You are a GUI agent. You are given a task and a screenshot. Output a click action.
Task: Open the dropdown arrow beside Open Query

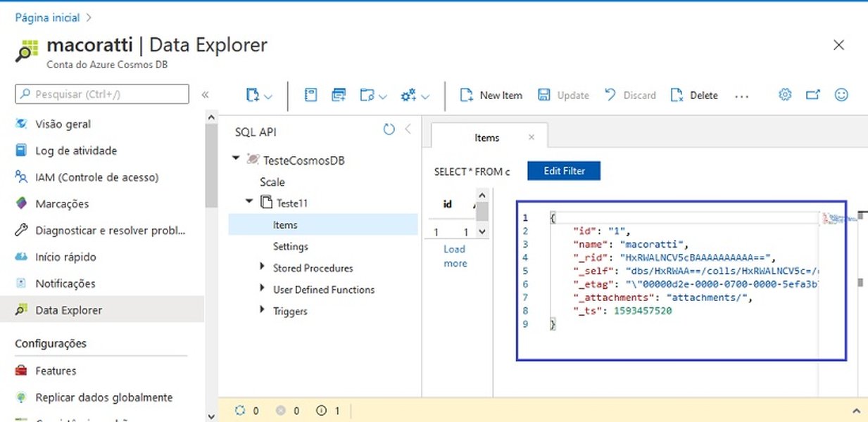click(382, 96)
